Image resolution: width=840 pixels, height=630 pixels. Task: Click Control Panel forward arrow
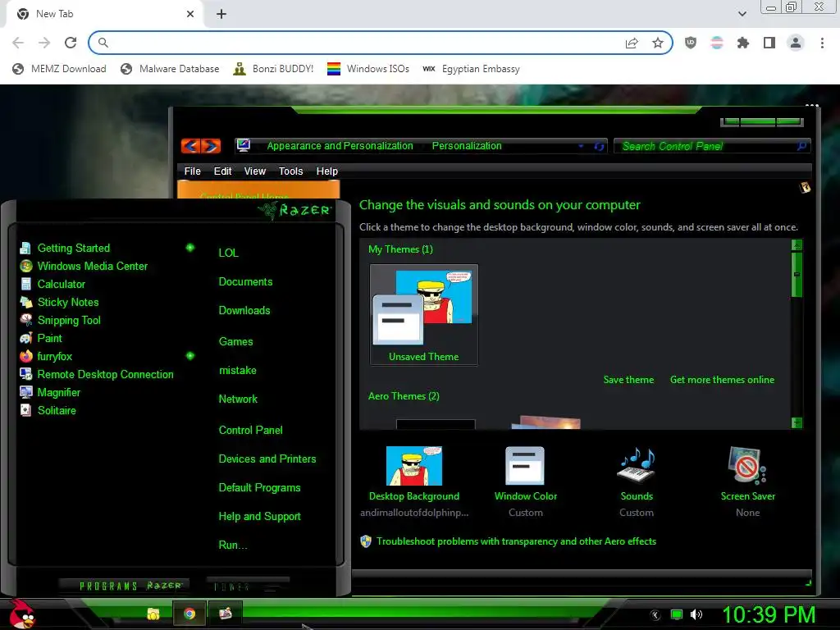[211, 146]
